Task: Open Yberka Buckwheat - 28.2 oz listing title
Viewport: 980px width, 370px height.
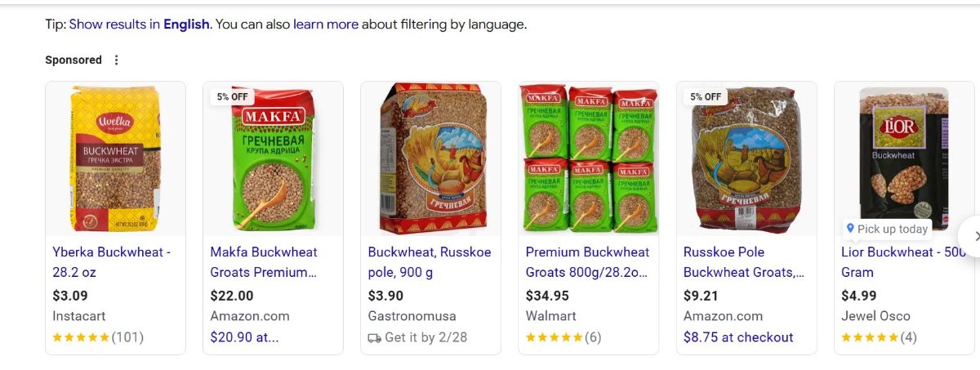Action: coord(111,252)
